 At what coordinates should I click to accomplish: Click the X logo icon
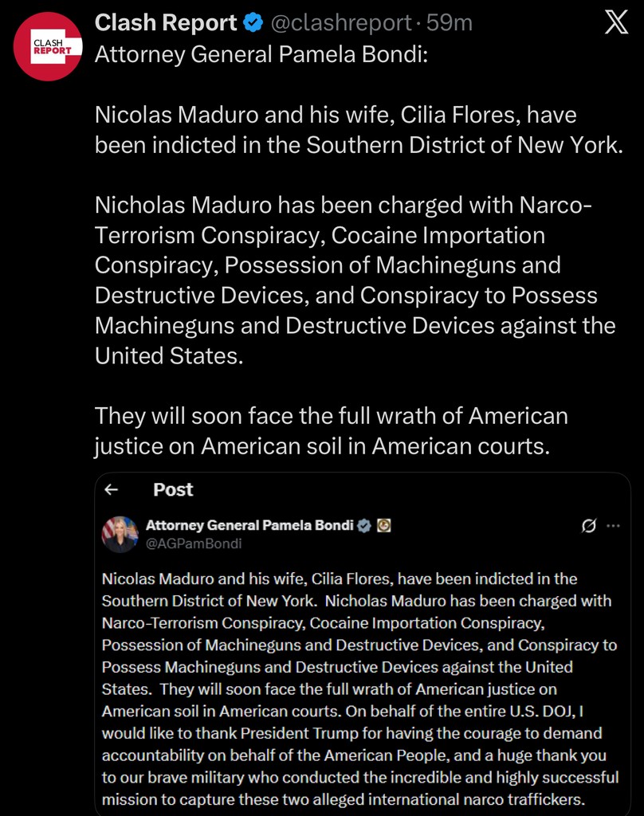pyautogui.click(x=616, y=24)
